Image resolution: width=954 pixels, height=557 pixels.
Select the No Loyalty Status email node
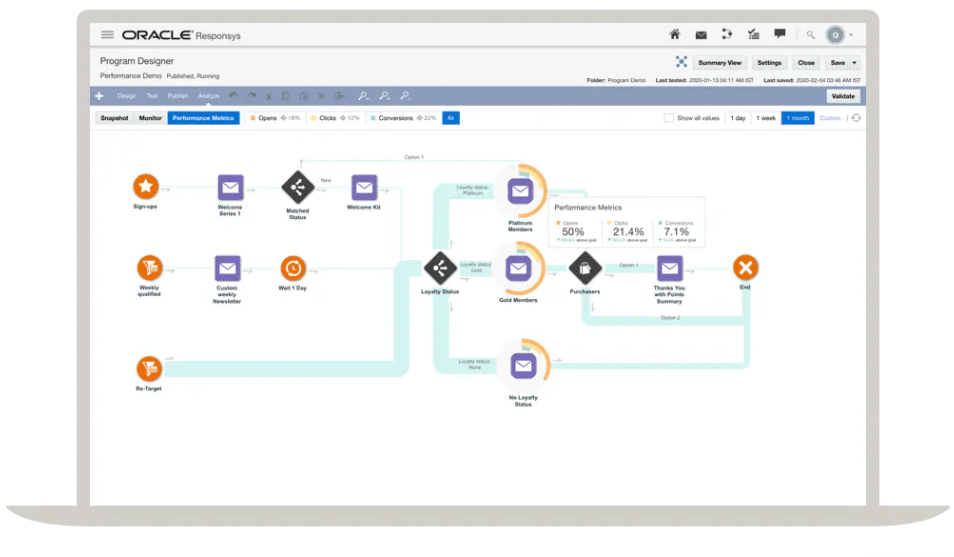tap(523, 366)
